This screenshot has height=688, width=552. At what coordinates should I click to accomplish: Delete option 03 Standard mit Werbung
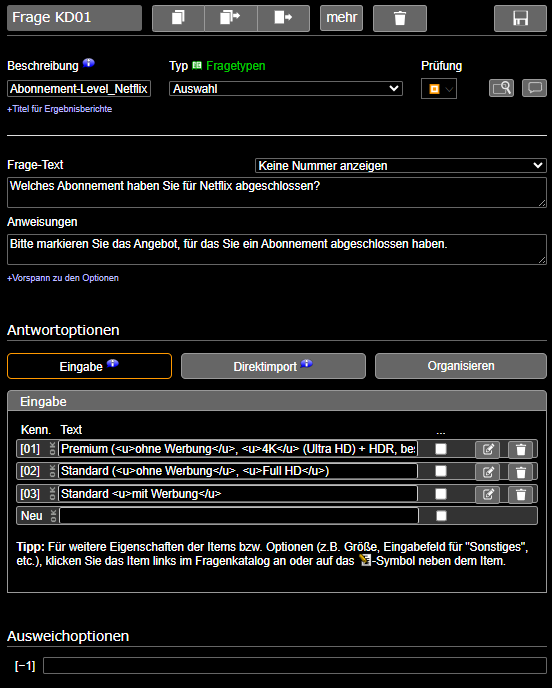click(520, 494)
